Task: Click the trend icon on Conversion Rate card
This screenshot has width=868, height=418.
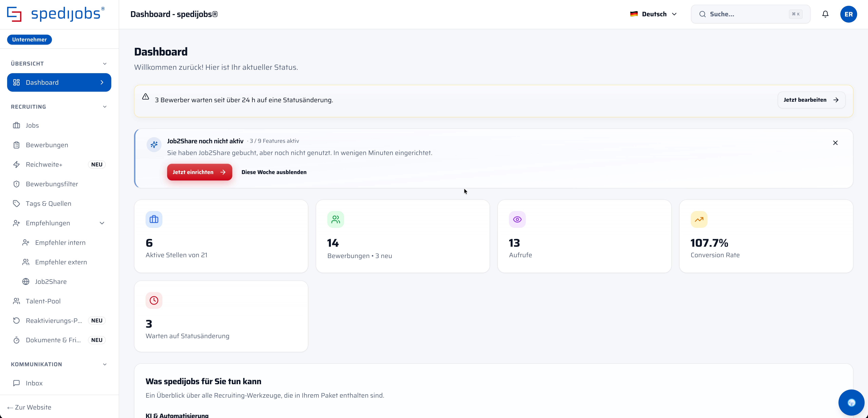Action: [x=699, y=220]
